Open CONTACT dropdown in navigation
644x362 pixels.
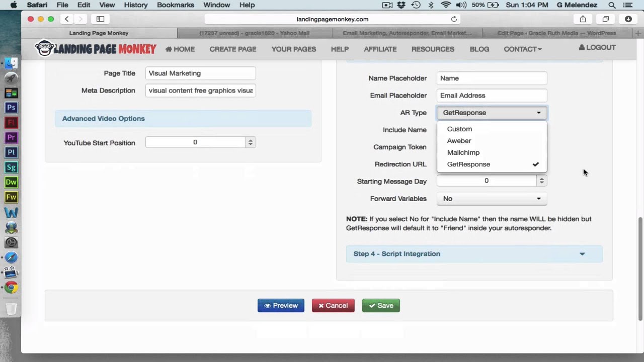click(x=523, y=49)
